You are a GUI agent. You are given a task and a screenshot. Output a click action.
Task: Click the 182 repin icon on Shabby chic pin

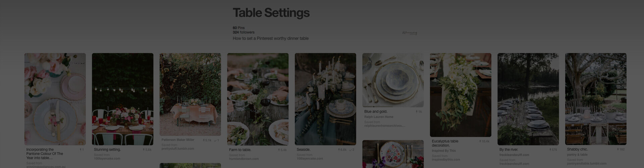pos(618,150)
